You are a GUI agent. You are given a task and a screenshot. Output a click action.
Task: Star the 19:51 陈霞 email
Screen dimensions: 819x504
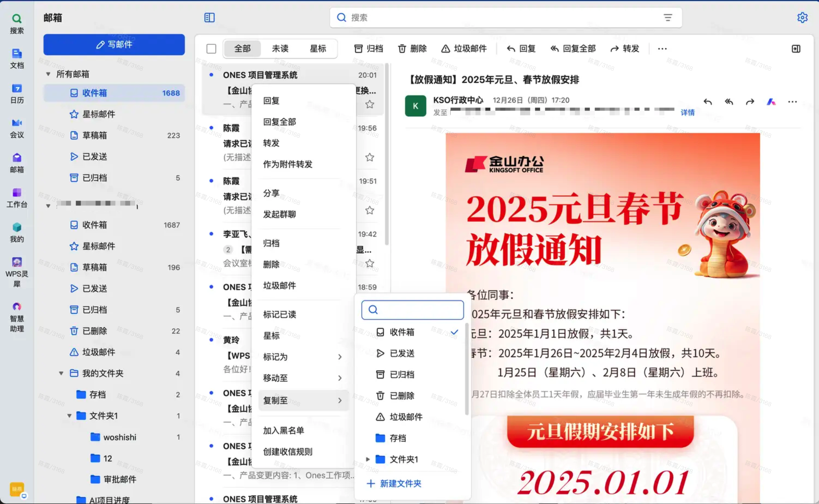tap(370, 210)
